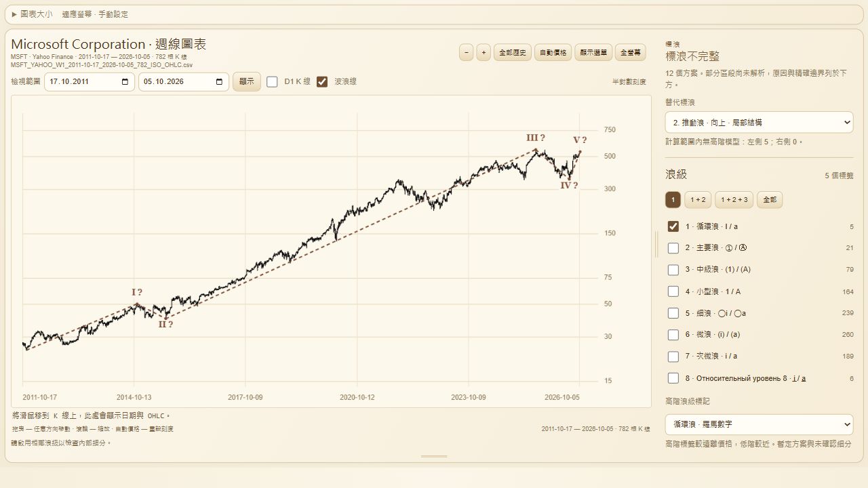Open the 高階浪級標記 dropdown
The height and width of the screenshot is (488, 868).
click(759, 424)
